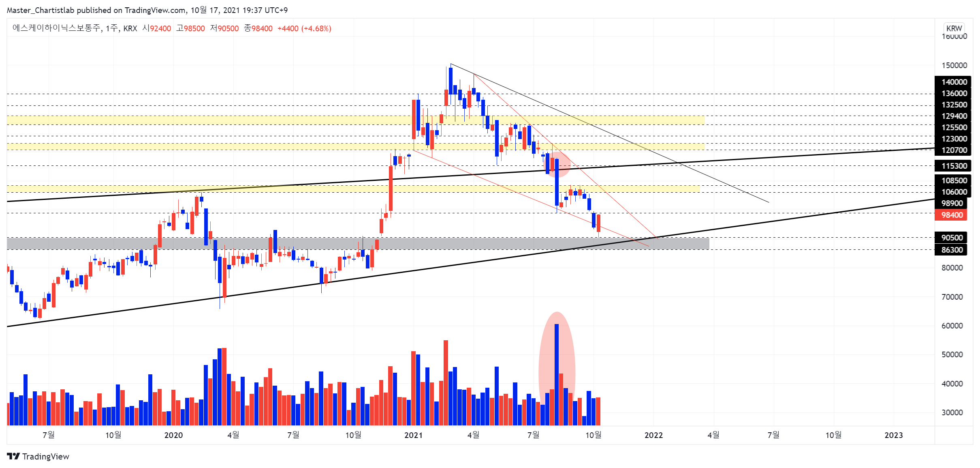Screen dimensions: 980x468
Task: Click the 30000 volume axis value
Action: pyautogui.click(x=952, y=412)
